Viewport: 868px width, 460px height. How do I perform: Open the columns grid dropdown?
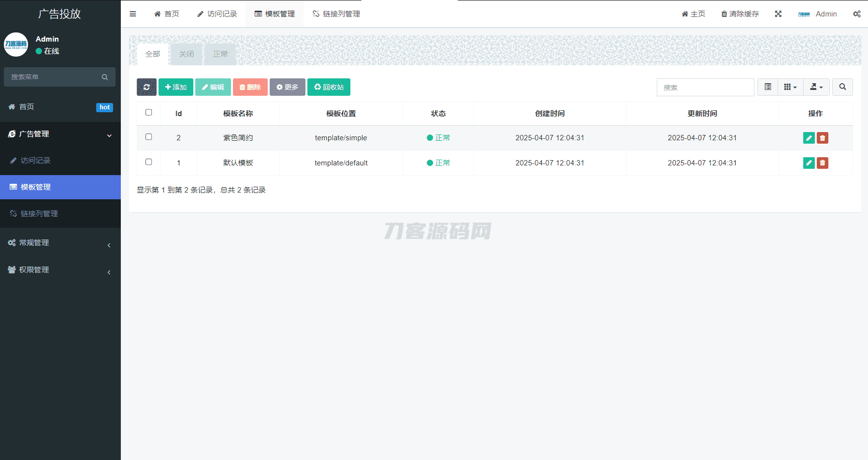(790, 87)
